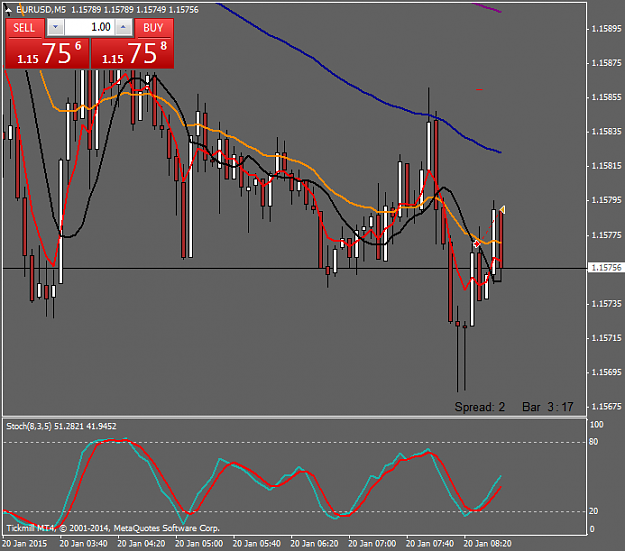Click the current price label 1.15756

click(x=606, y=268)
